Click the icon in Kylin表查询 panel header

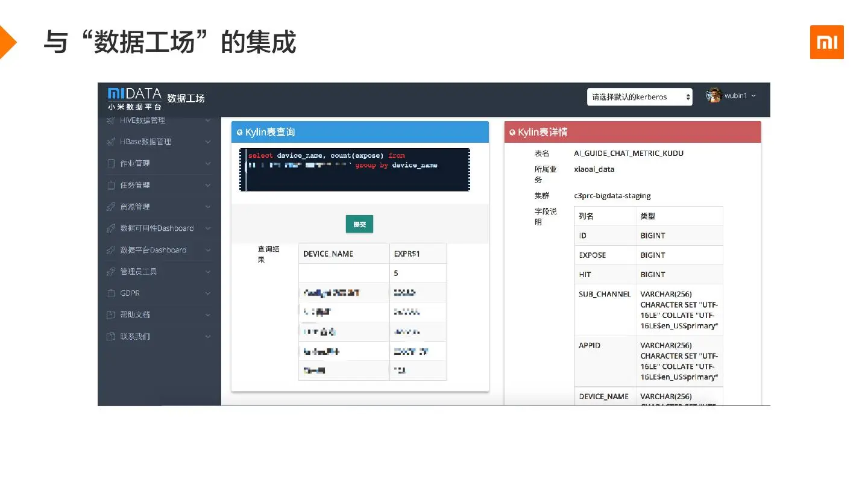click(x=240, y=132)
